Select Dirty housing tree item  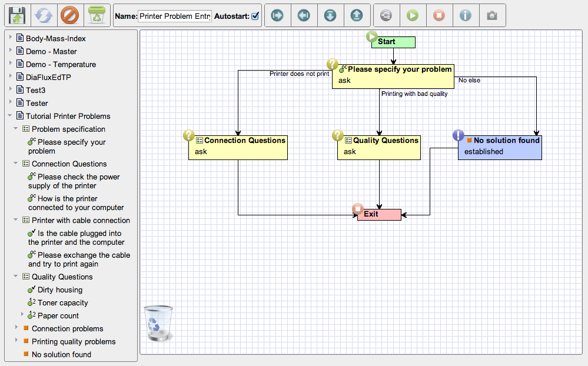tap(60, 290)
